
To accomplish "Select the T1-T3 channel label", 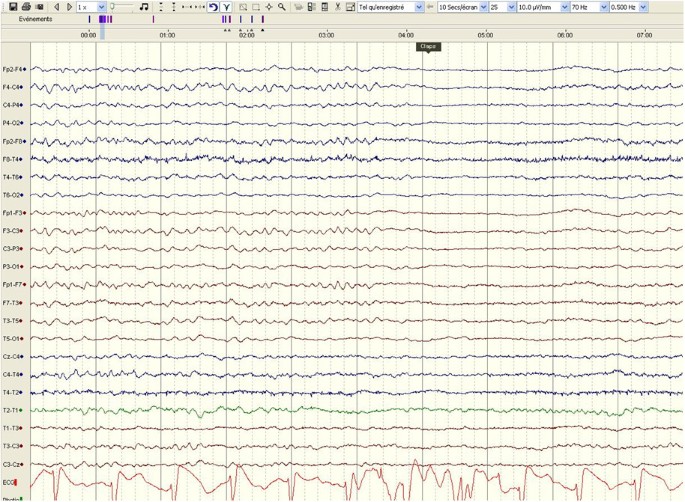I will coord(13,428).
